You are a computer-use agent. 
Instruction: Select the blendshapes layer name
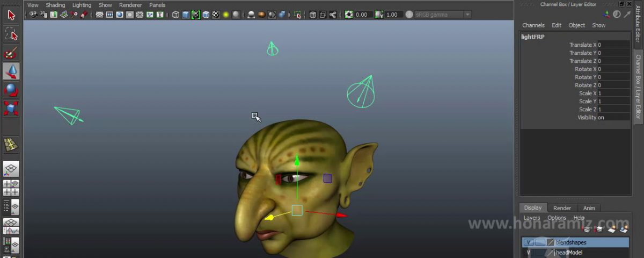click(x=571, y=242)
